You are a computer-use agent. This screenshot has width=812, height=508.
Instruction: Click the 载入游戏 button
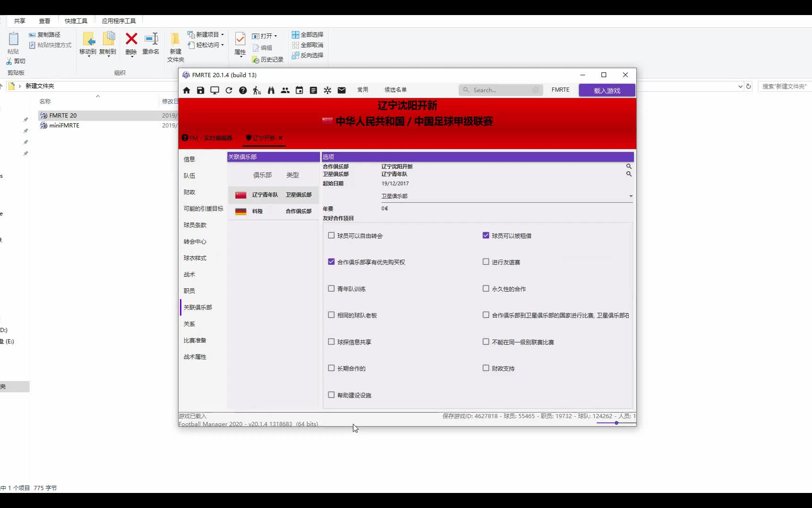coord(607,90)
